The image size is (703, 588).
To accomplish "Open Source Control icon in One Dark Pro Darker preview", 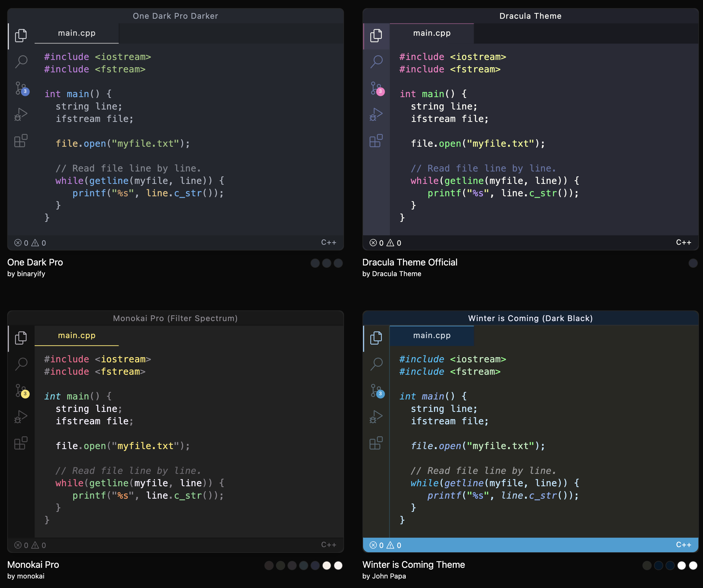I will [22, 89].
